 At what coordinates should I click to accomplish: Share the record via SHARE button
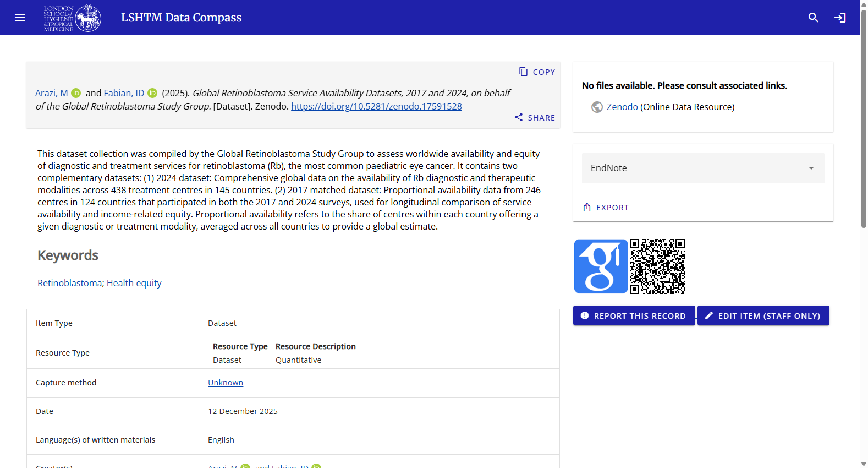click(x=535, y=117)
